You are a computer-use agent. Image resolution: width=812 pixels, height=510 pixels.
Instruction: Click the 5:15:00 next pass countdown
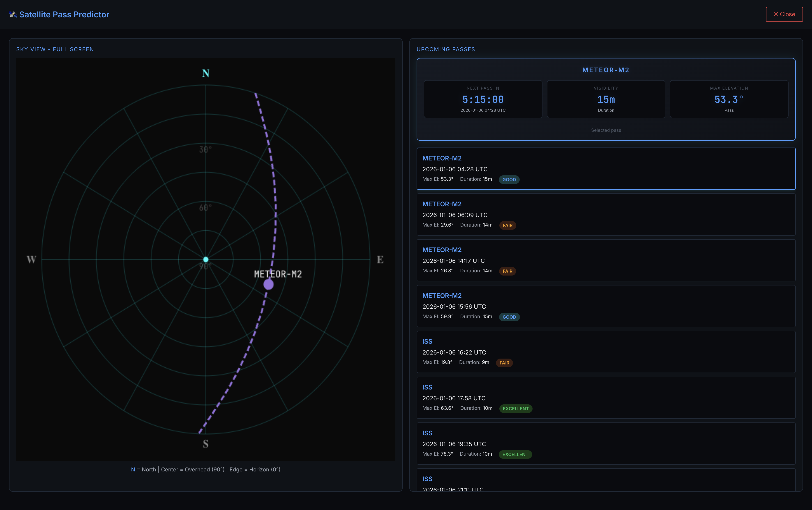tap(483, 100)
